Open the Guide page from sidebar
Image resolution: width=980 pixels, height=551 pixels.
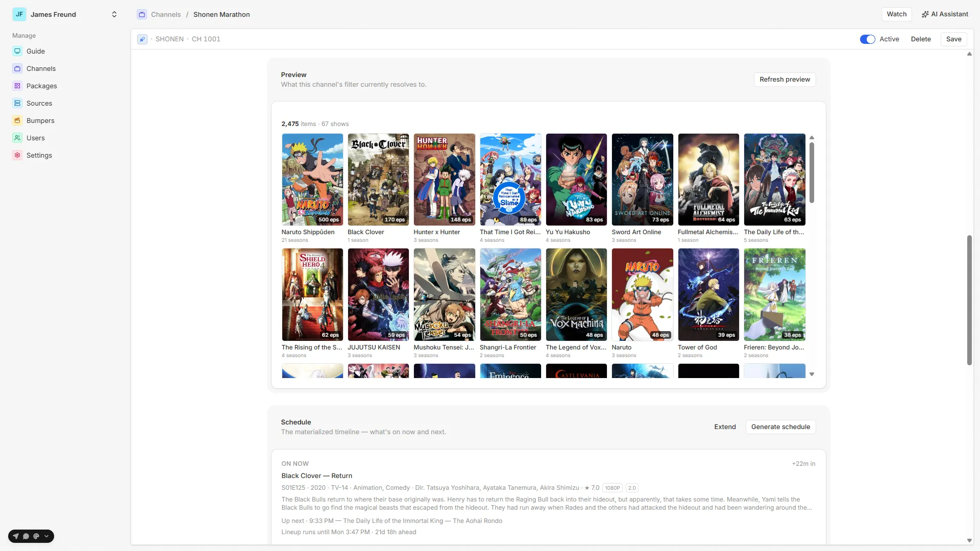(x=36, y=51)
